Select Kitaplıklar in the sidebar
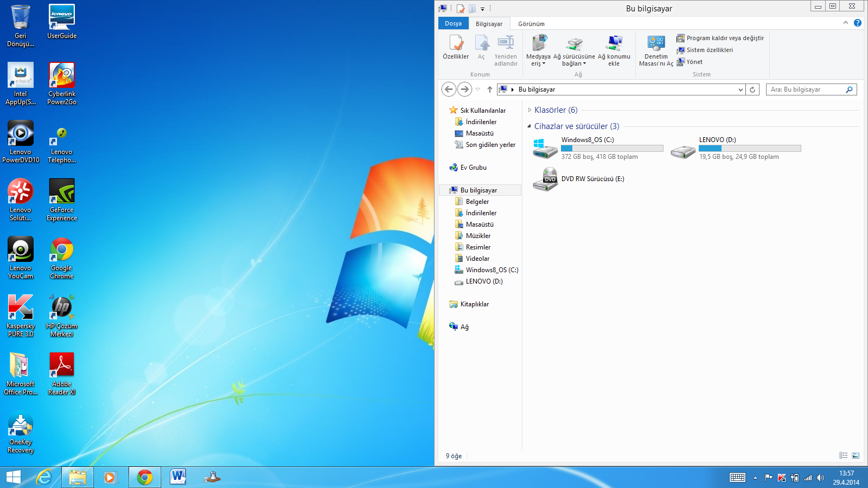 pos(469,304)
